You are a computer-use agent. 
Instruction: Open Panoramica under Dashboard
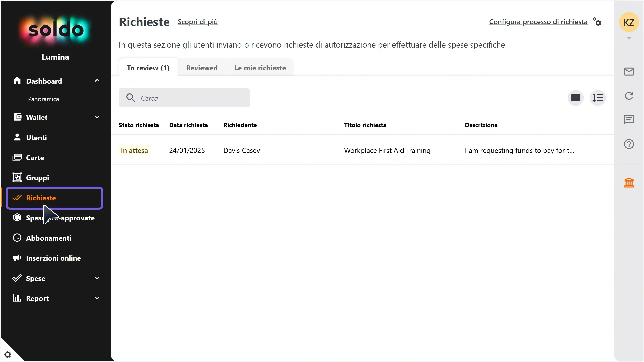click(x=44, y=99)
